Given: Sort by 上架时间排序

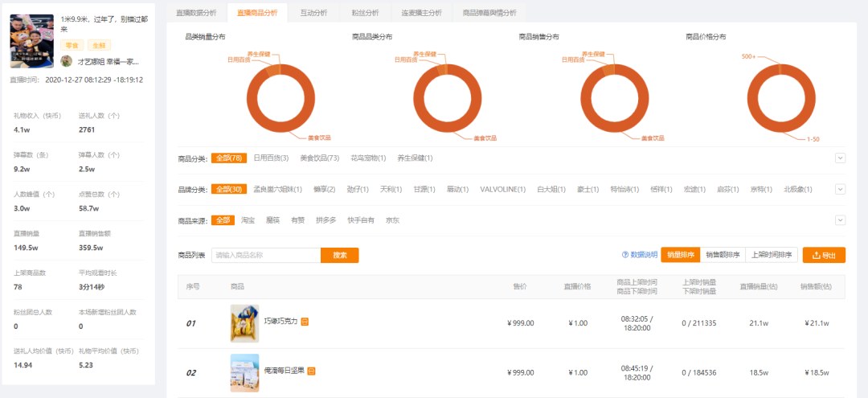Looking at the screenshot, I should [772, 255].
